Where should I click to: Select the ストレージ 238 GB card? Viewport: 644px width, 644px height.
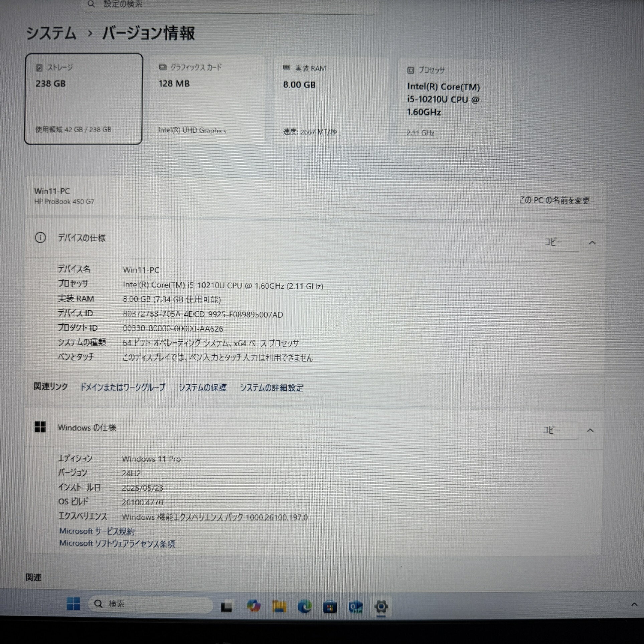point(84,99)
